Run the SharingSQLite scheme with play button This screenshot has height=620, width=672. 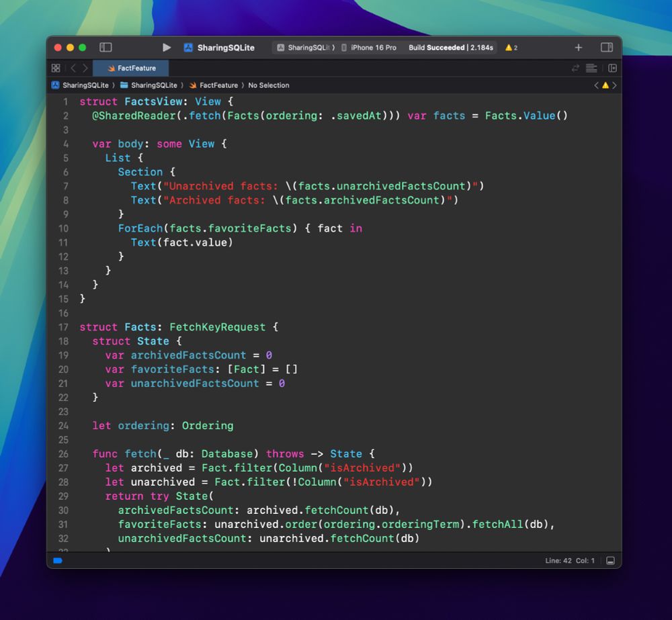tap(167, 48)
